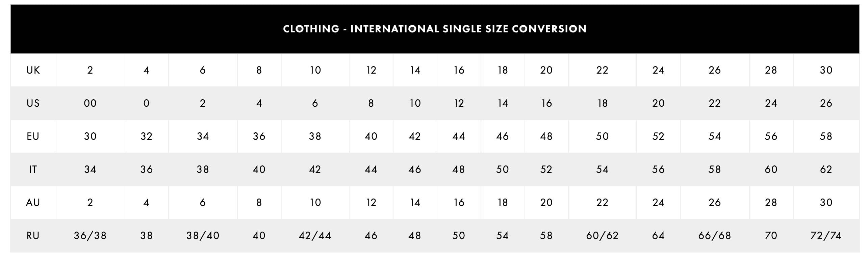Click IT size 60 cell
This screenshot has width=868, height=262.
point(771,169)
